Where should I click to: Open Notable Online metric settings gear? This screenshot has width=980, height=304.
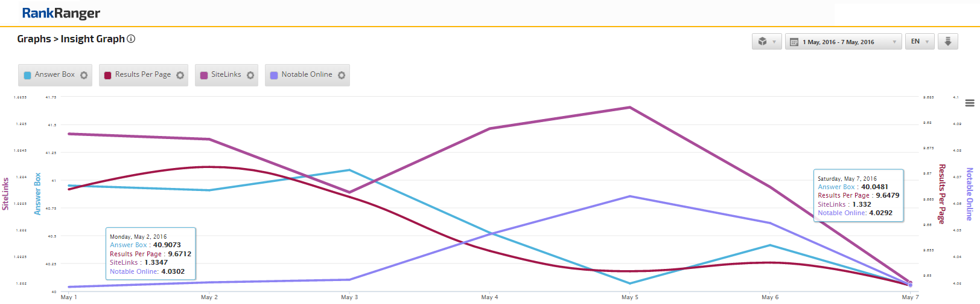342,76
